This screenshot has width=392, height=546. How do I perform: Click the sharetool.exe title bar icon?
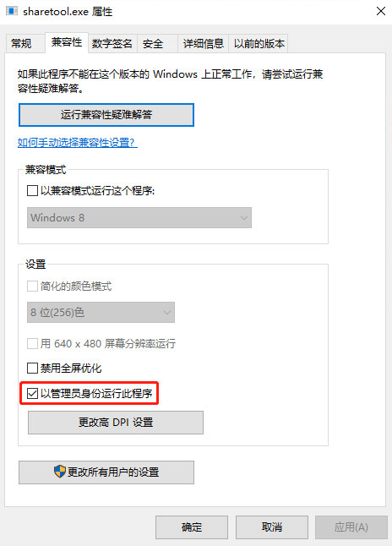[12, 11]
